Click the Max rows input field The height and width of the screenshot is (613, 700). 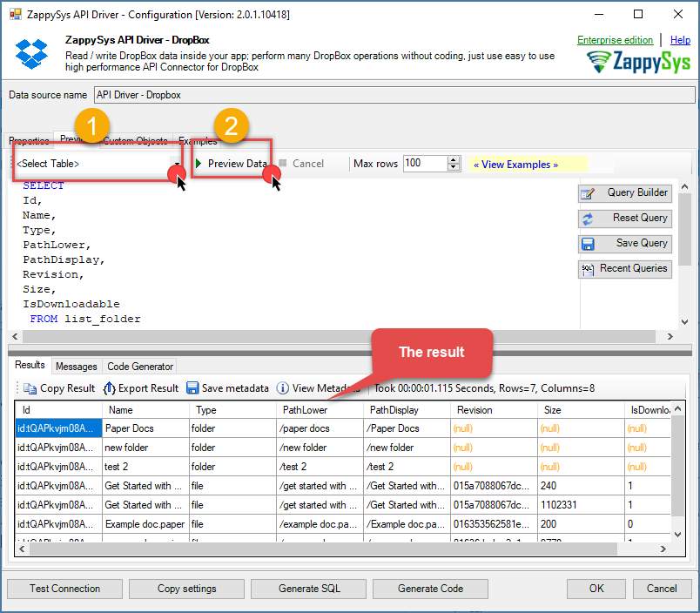point(425,164)
